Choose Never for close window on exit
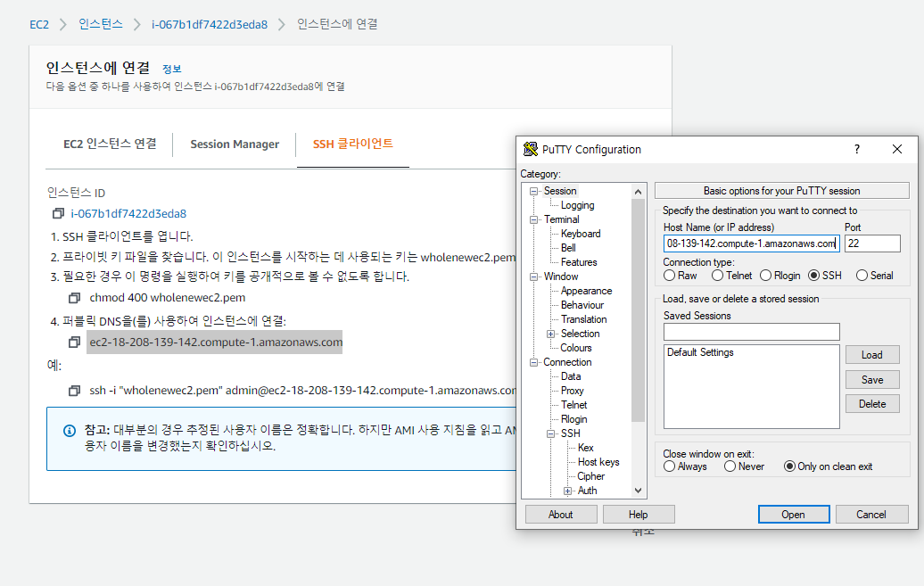The image size is (924, 586). pyautogui.click(x=730, y=466)
